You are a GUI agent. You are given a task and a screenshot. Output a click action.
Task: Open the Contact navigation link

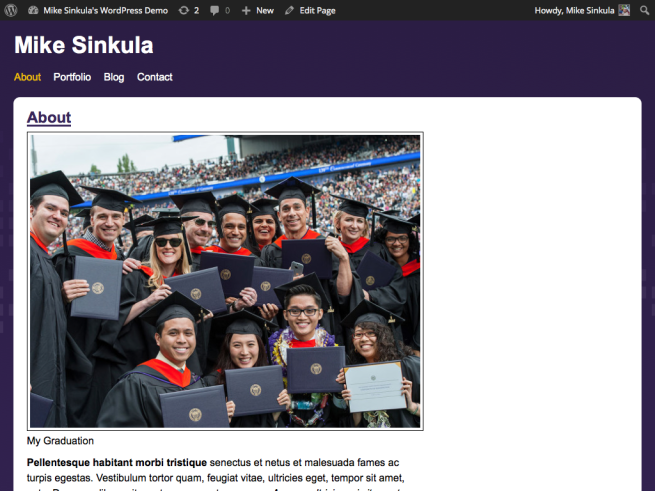(x=155, y=77)
